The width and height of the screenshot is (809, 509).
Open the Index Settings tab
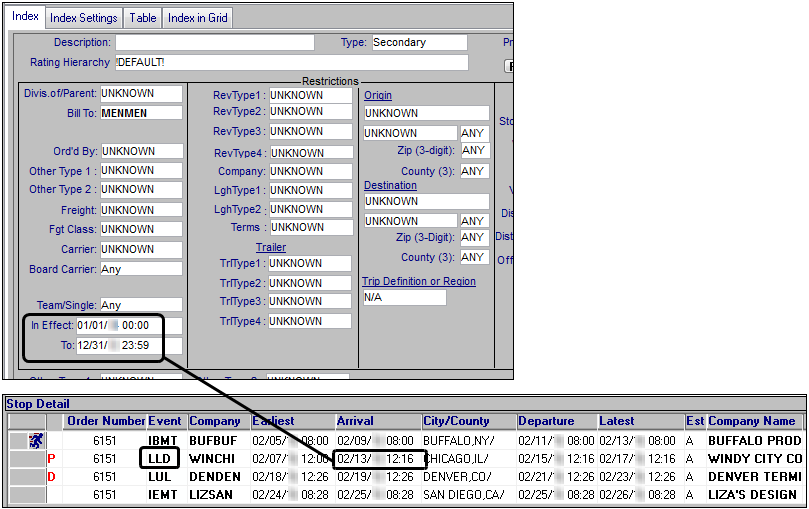[84, 18]
